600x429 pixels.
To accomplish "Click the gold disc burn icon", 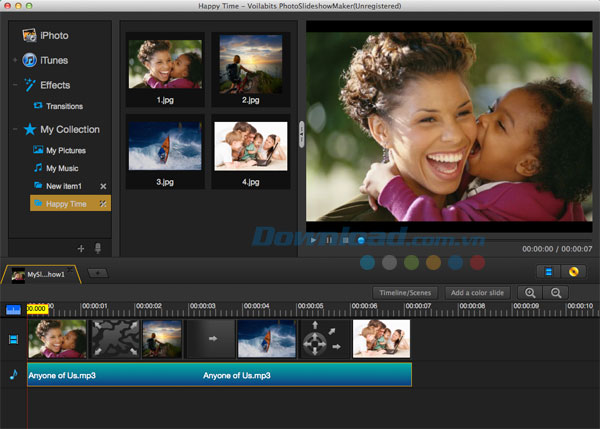I will point(573,271).
